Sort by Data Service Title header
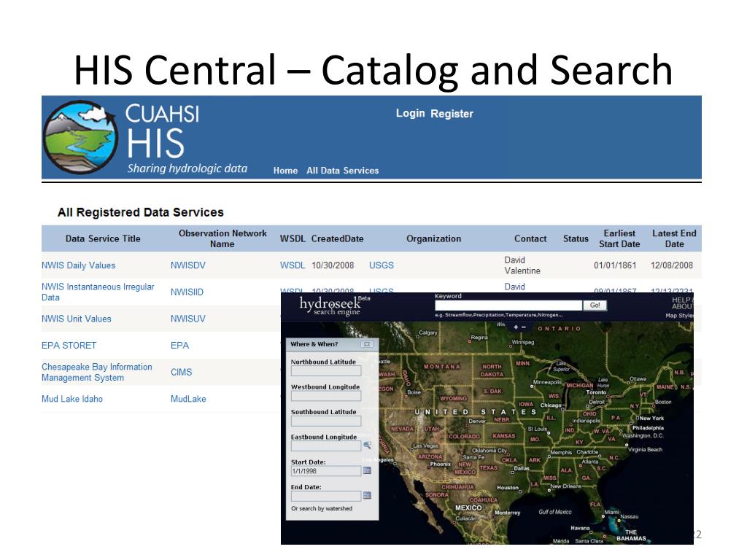747x560 pixels. 103,238
